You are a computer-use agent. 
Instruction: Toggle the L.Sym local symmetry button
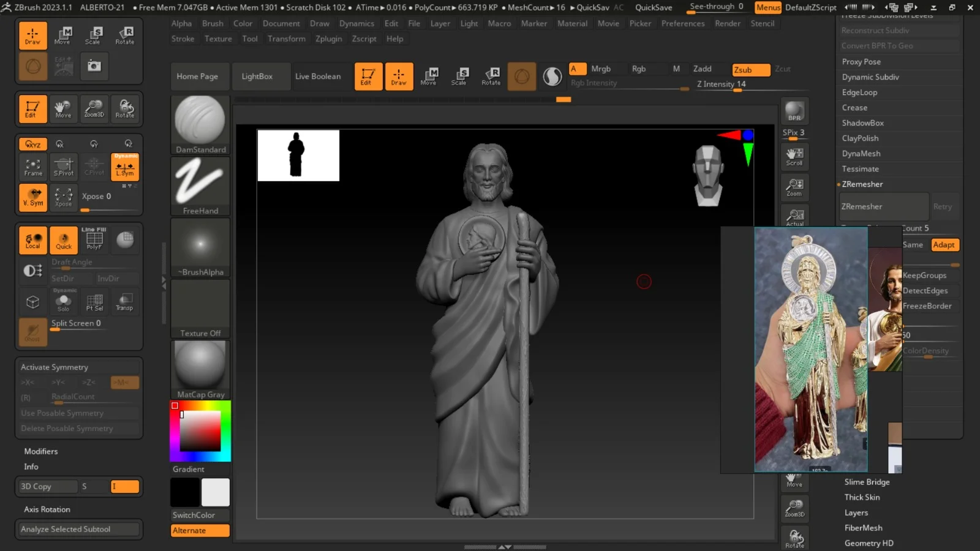pyautogui.click(x=125, y=167)
